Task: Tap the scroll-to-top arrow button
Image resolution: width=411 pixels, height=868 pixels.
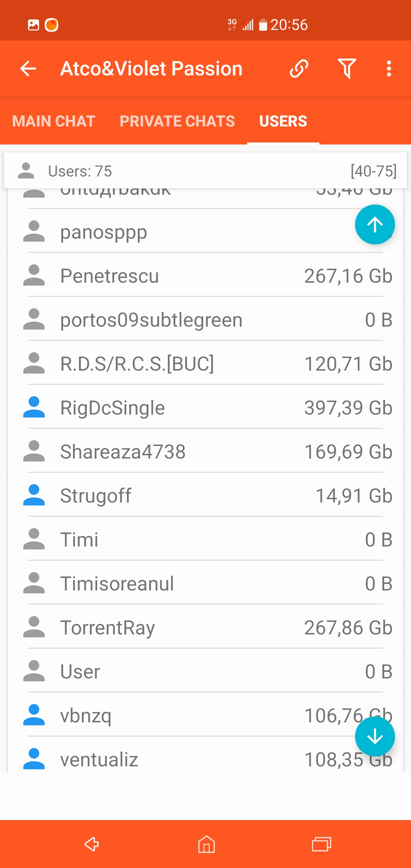Action: [x=375, y=224]
